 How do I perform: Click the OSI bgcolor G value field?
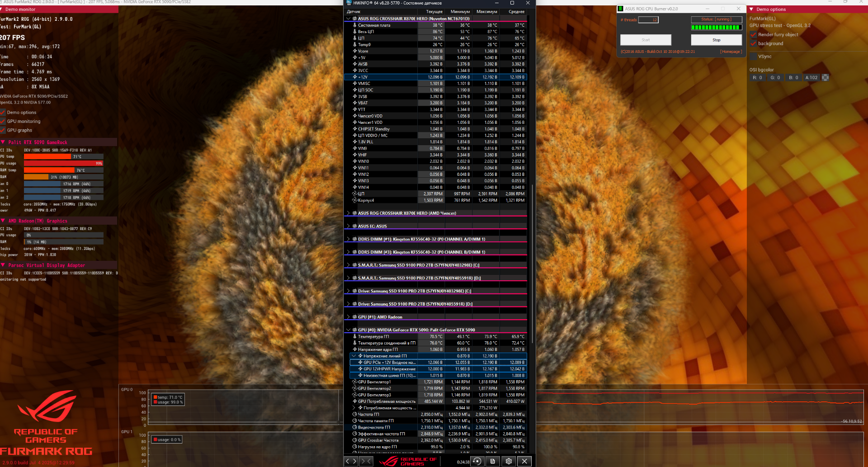coord(776,78)
